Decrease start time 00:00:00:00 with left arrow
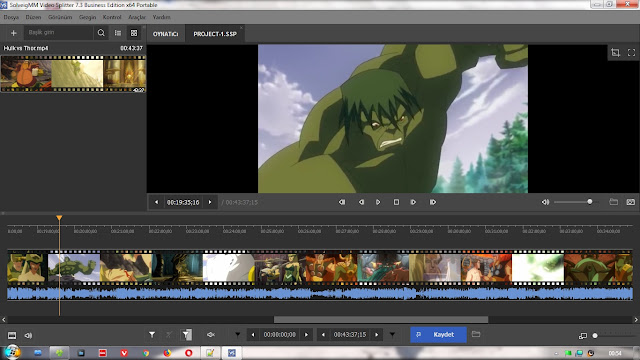 (x=253, y=335)
